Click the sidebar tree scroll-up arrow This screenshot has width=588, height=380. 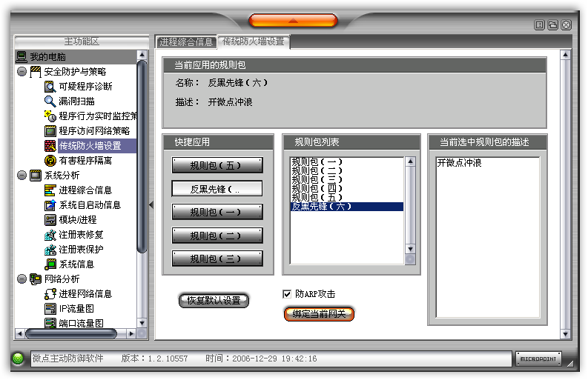click(x=142, y=55)
